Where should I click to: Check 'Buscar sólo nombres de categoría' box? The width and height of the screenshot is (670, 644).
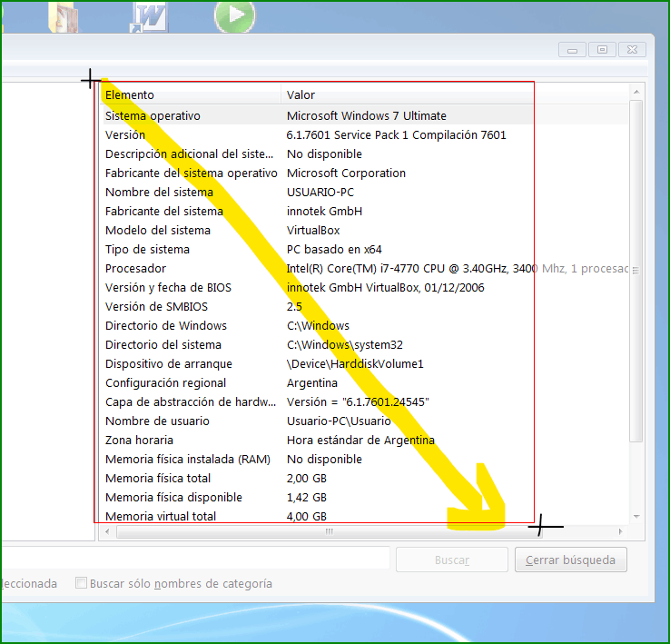tap(81, 582)
